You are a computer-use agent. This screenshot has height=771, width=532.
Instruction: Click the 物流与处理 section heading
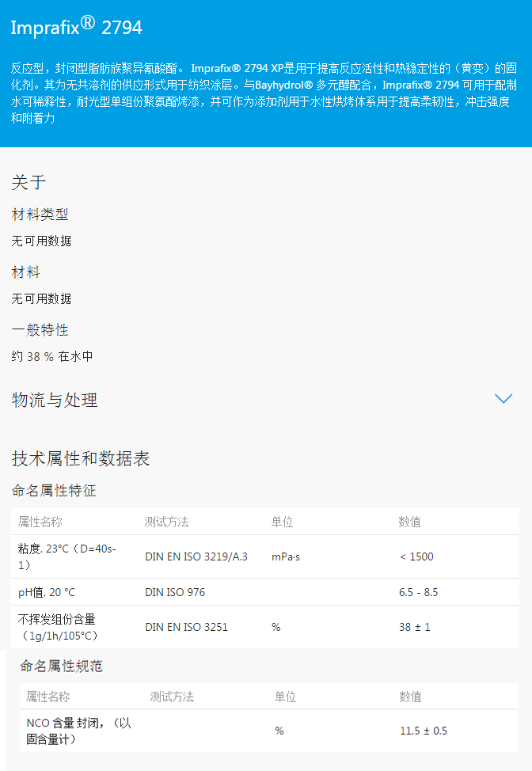coord(55,400)
